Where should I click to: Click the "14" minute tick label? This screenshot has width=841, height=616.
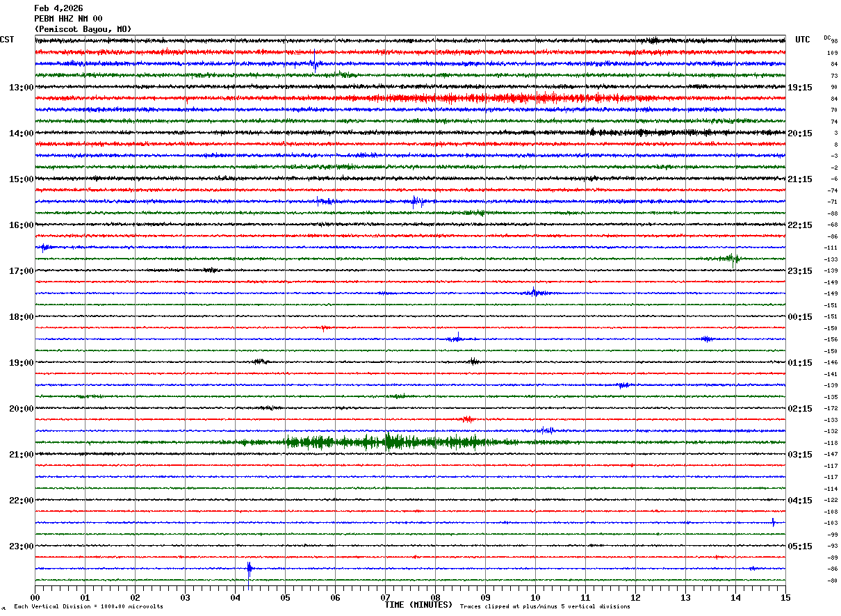(x=735, y=598)
